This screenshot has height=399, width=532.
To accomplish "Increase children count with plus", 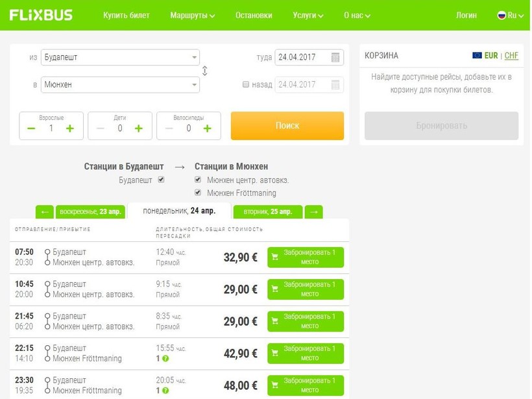I will point(138,128).
